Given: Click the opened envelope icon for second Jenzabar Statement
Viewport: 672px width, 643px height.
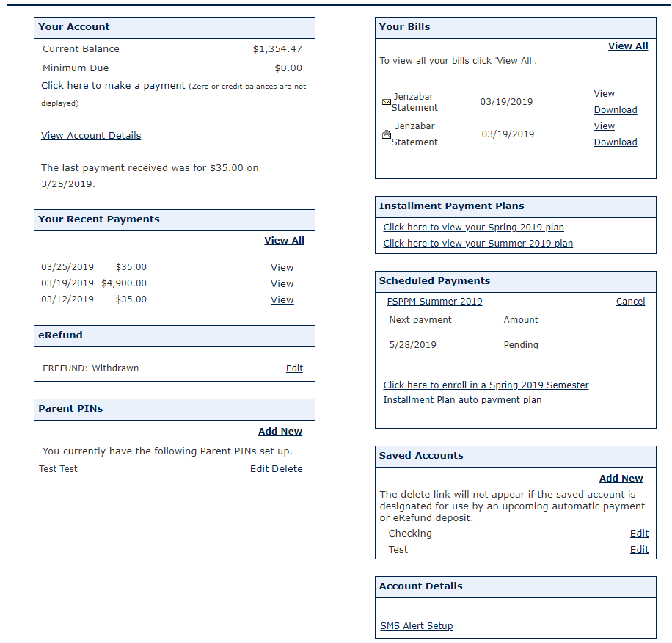Looking at the screenshot, I should click(x=387, y=134).
